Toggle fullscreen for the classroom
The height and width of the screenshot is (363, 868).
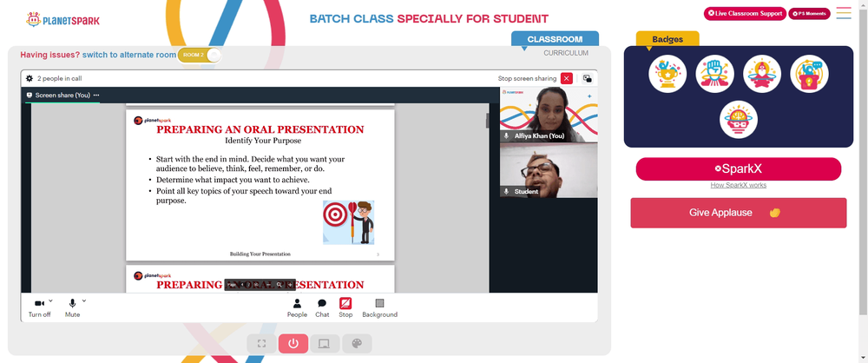point(262,344)
